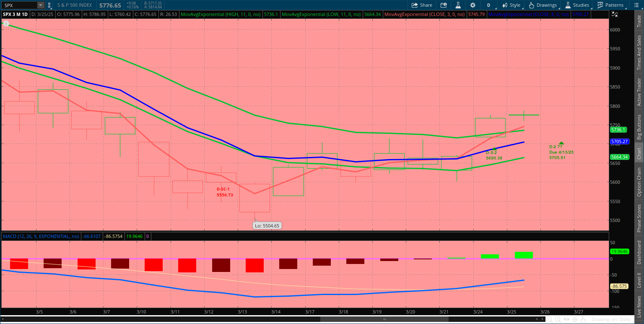This screenshot has width=644, height=324.
Task: Expand the SPX symbol dropdown arrow
Action: tap(40, 5)
